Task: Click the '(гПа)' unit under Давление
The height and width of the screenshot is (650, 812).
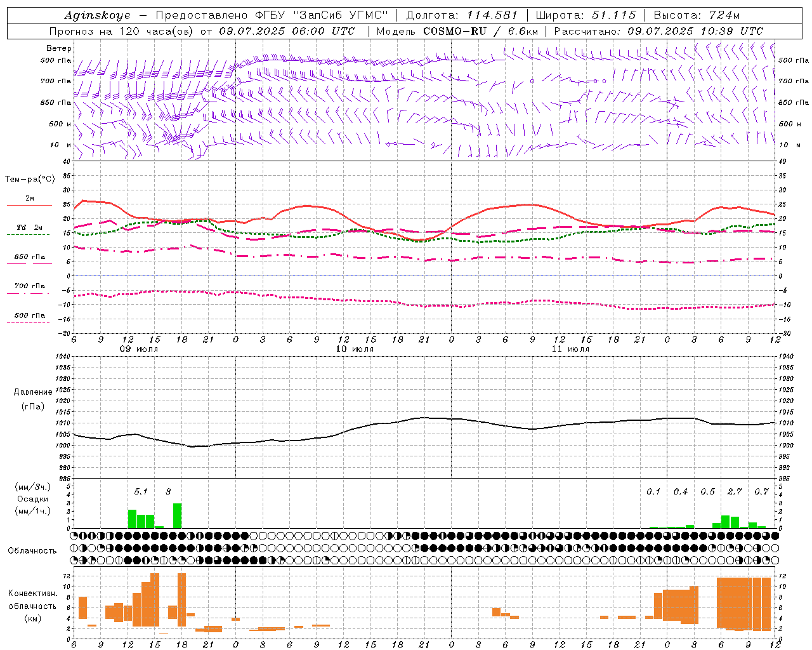Action: (x=33, y=407)
